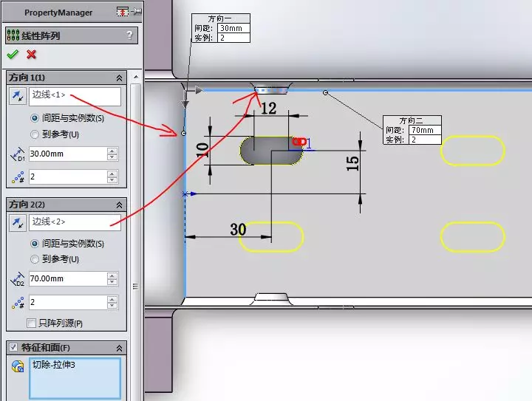Click the 30mm spacing in Direction One callout
532x401 pixels.
[233, 28]
